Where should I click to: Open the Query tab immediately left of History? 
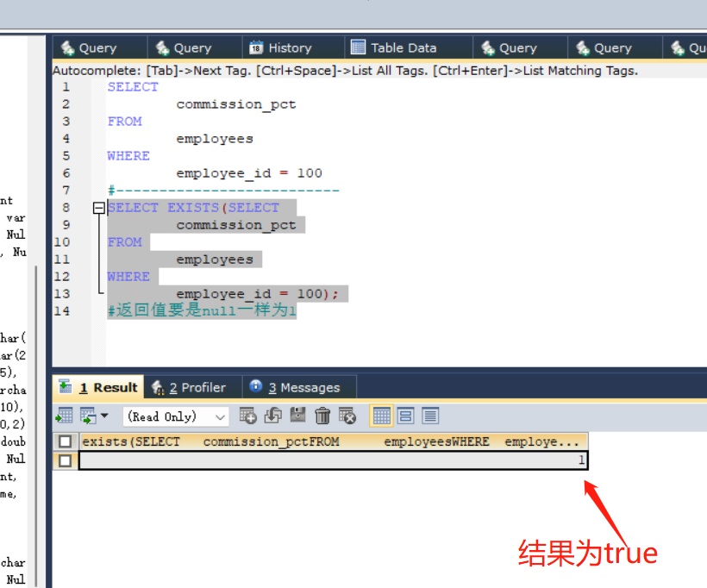195,47
